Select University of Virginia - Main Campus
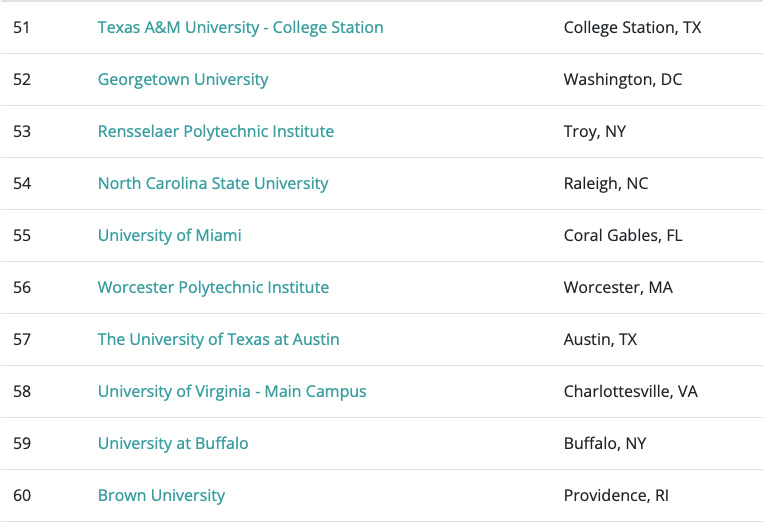 pyautogui.click(x=232, y=392)
